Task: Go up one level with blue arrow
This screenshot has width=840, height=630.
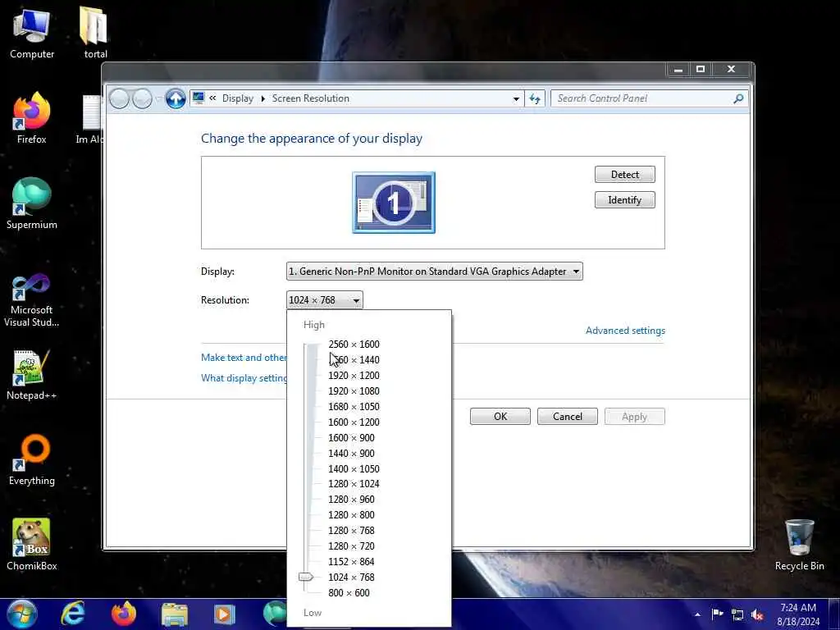Action: [x=176, y=98]
